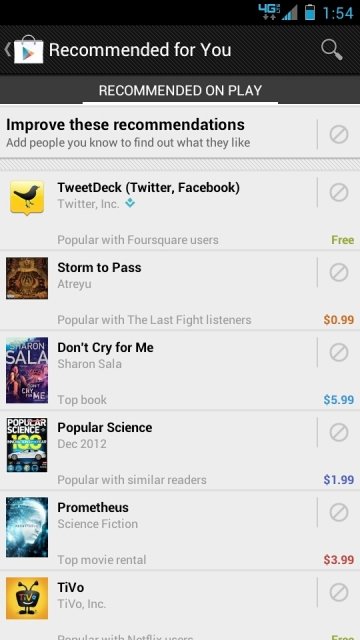Open the Prometheus movie poster
Screen dimensions: 360x640
coord(27,527)
